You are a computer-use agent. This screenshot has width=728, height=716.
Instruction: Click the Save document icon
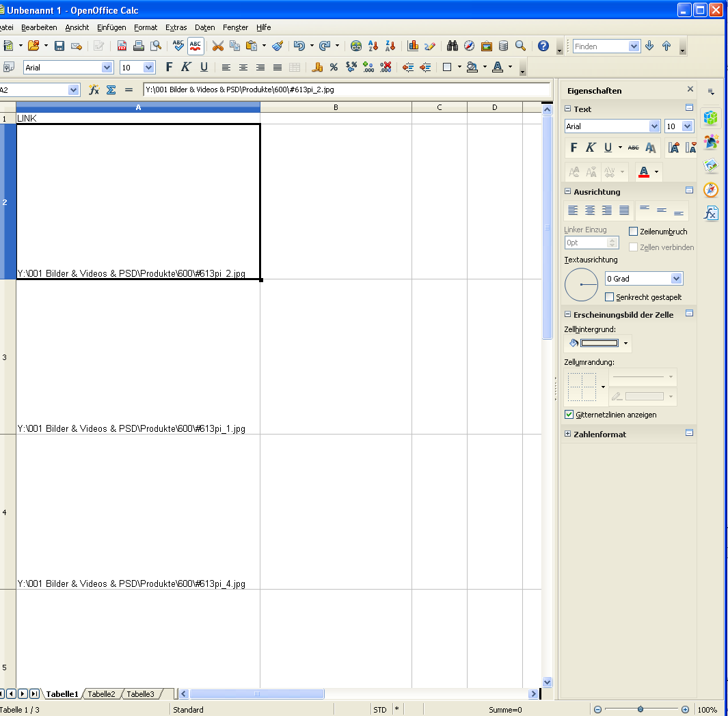click(59, 46)
